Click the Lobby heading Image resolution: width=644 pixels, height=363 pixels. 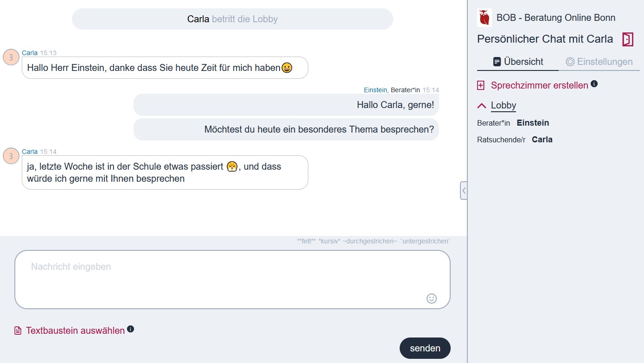tap(504, 105)
